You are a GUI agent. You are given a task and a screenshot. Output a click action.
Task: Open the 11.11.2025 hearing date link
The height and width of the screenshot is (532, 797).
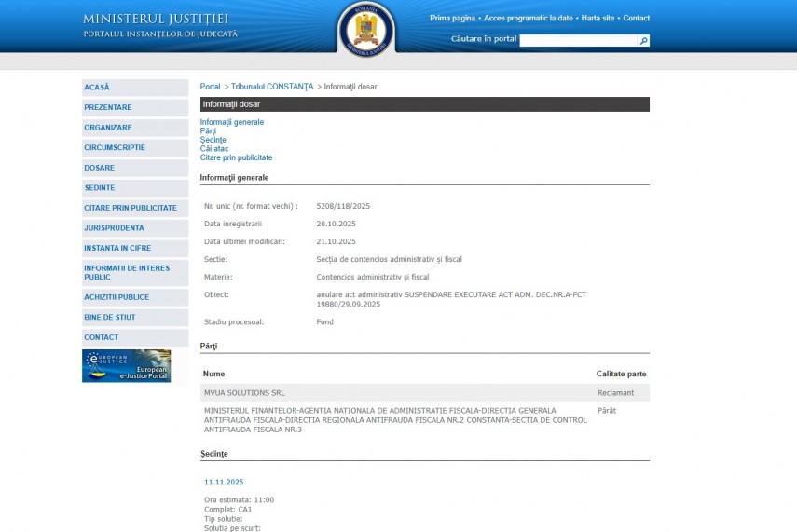pos(224,483)
